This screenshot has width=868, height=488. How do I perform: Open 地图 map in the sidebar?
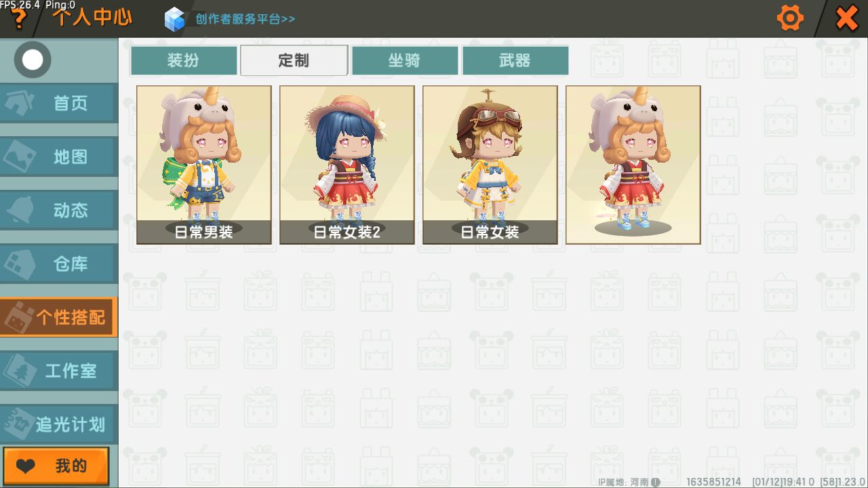click(x=59, y=157)
